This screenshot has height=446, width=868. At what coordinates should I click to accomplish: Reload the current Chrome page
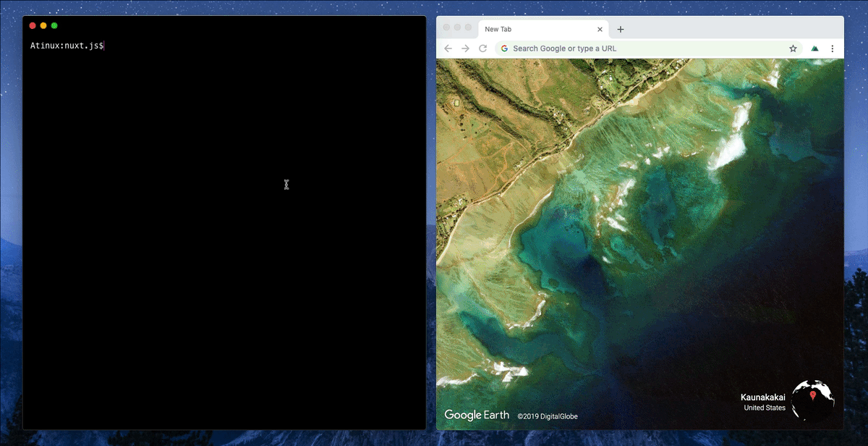coord(482,49)
